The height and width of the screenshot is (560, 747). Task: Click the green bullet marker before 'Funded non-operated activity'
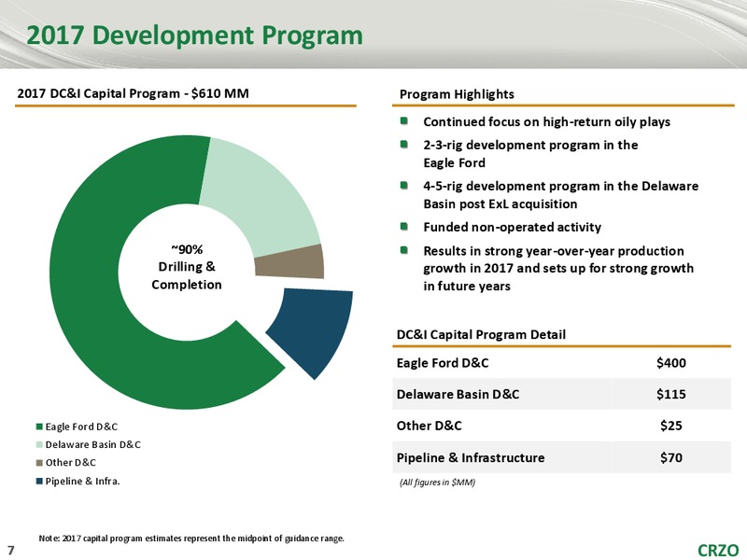(x=404, y=227)
